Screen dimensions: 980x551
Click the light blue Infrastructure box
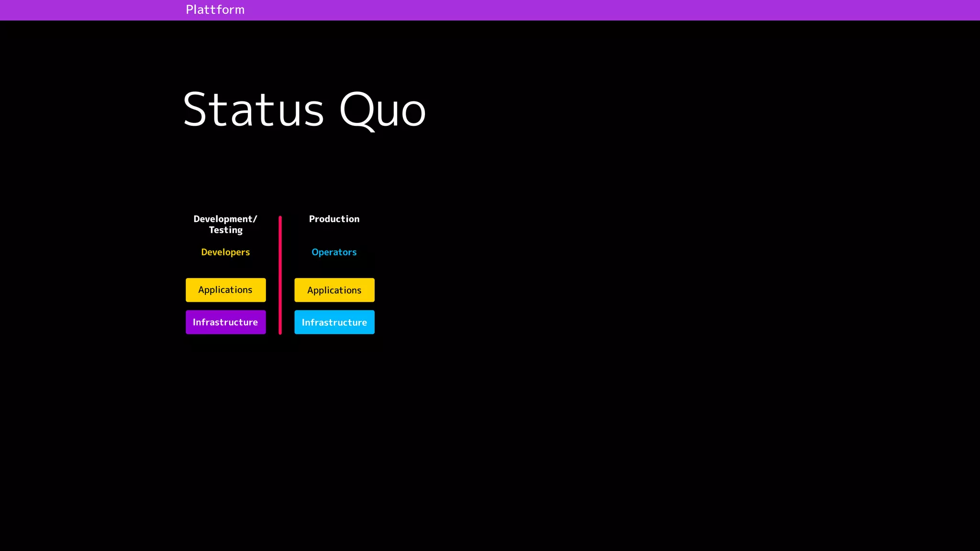coord(334,322)
